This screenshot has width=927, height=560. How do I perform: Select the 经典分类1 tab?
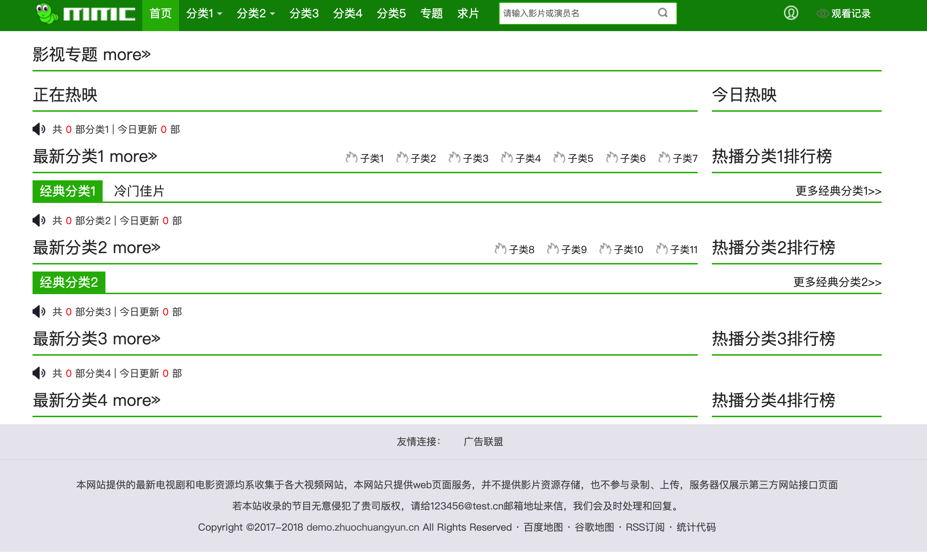[x=68, y=191]
